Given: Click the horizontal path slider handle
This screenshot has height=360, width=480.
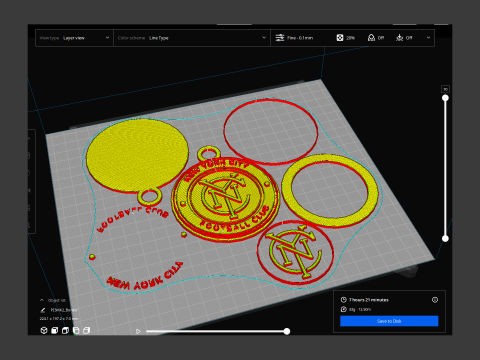Looking at the screenshot, I should click(287, 331).
